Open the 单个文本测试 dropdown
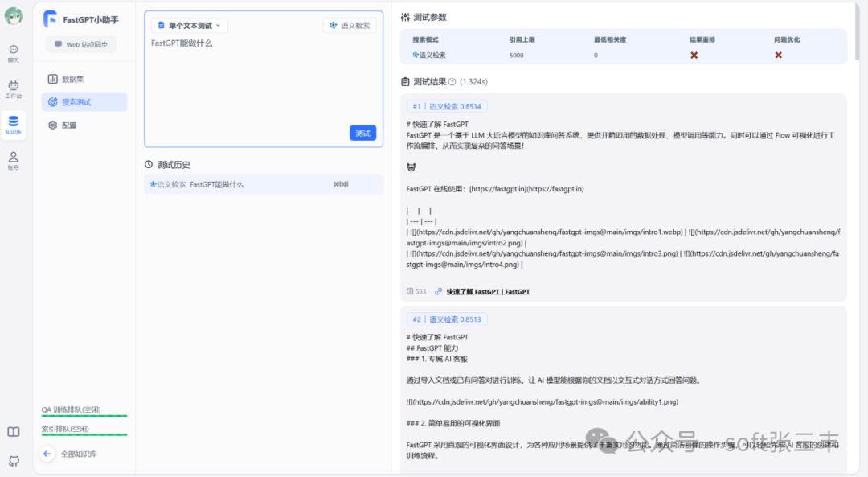This screenshot has width=868, height=477. (x=189, y=24)
